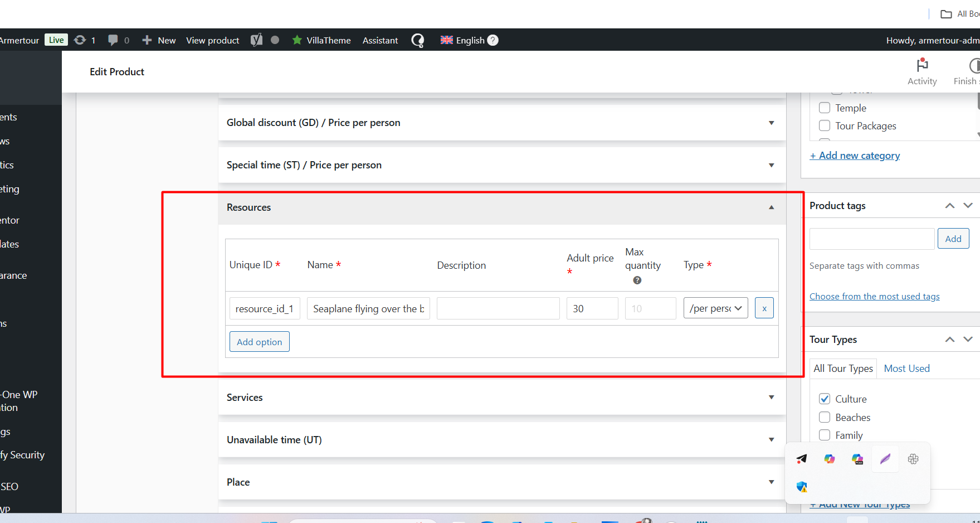Open the VillaTheme admin bar menu
This screenshot has width=980, height=523.
(321, 40)
